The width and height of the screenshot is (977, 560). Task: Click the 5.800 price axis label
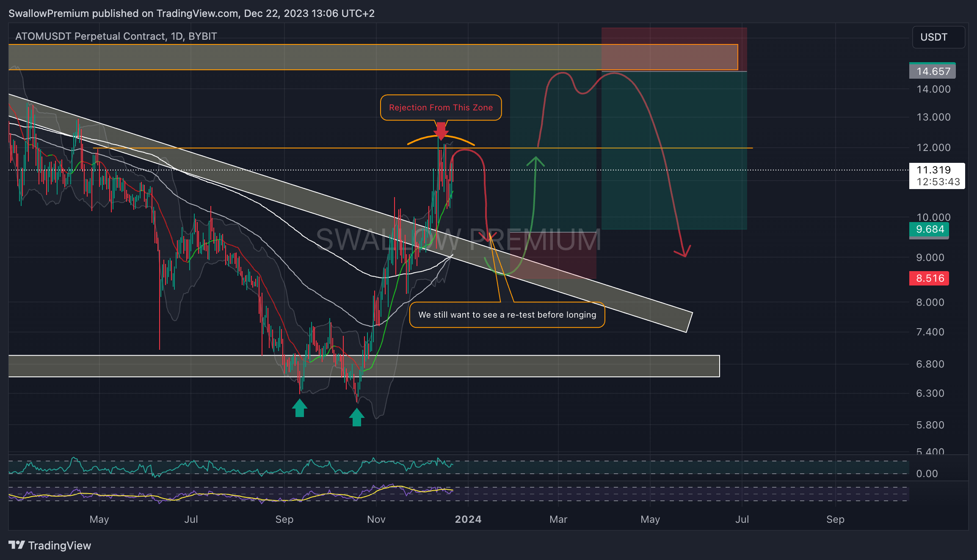point(930,425)
